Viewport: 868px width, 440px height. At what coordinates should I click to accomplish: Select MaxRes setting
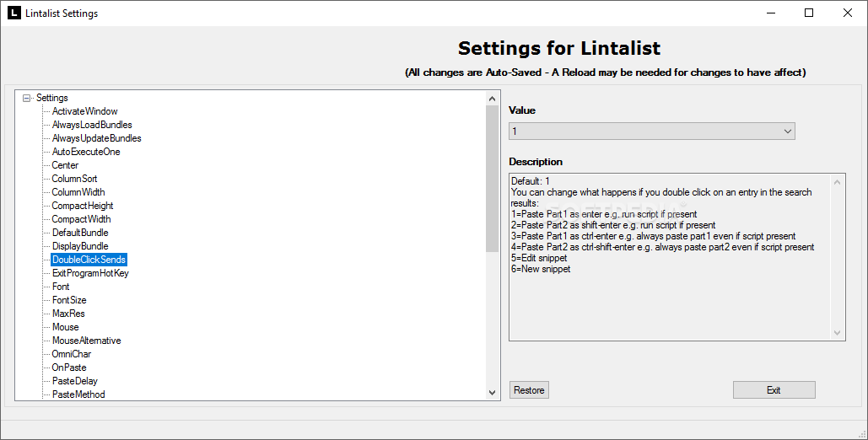[x=68, y=314]
